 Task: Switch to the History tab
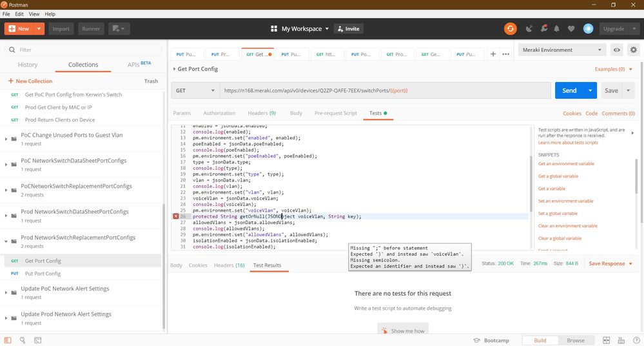tap(28, 65)
